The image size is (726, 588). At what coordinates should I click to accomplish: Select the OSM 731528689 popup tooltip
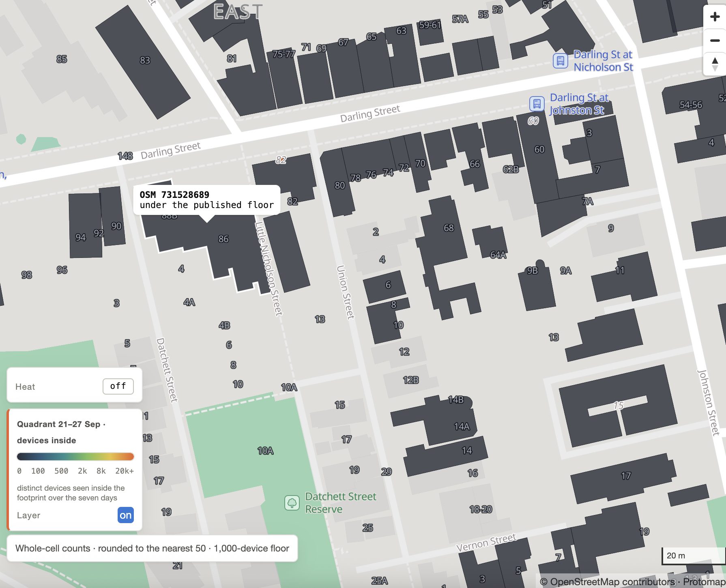pos(207,200)
